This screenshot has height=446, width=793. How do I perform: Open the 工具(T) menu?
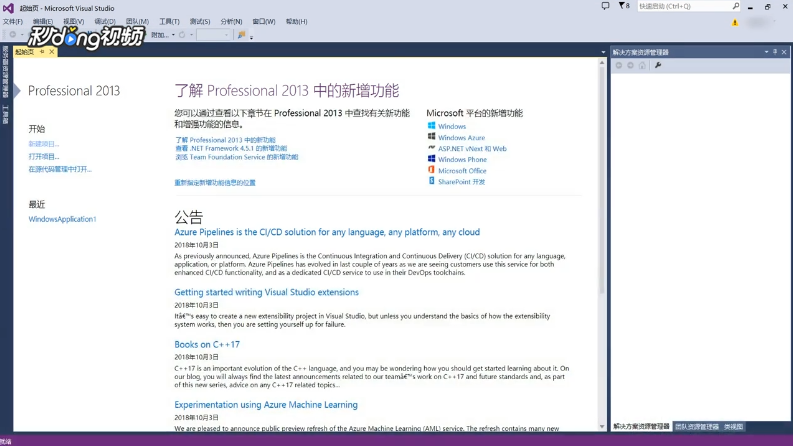(x=169, y=22)
